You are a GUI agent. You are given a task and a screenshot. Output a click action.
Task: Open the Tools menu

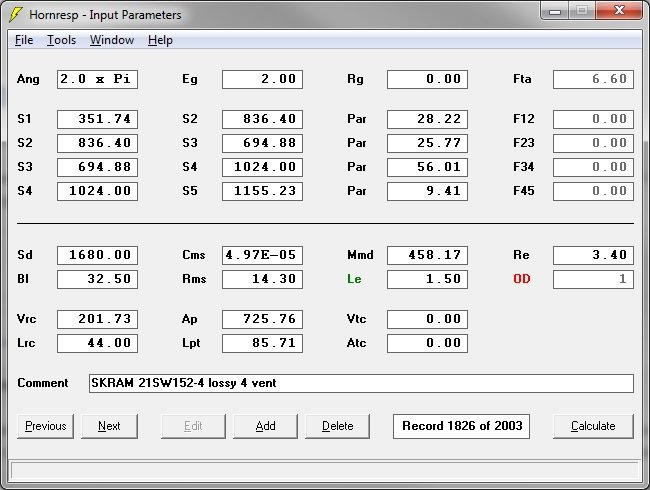tap(61, 40)
